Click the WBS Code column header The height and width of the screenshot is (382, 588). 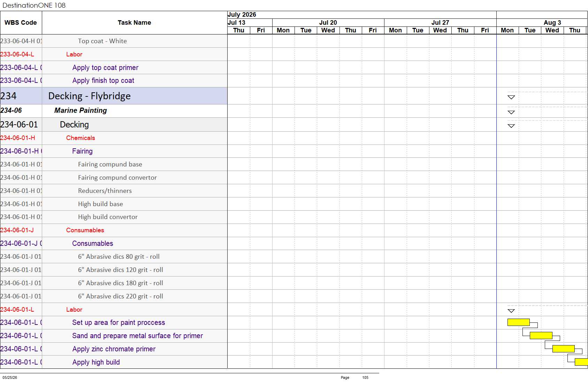click(21, 23)
